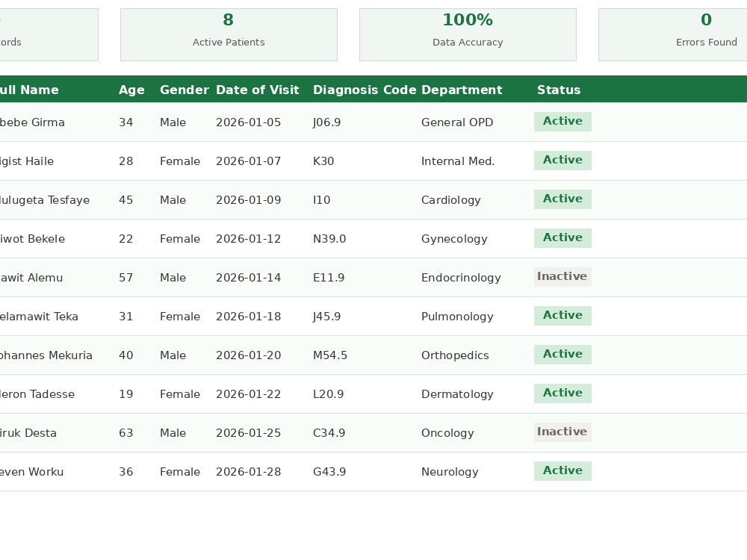Image resolution: width=747 pixels, height=560 pixels.
Task: Click the Active badge in Orthopedics row
Action: (562, 355)
